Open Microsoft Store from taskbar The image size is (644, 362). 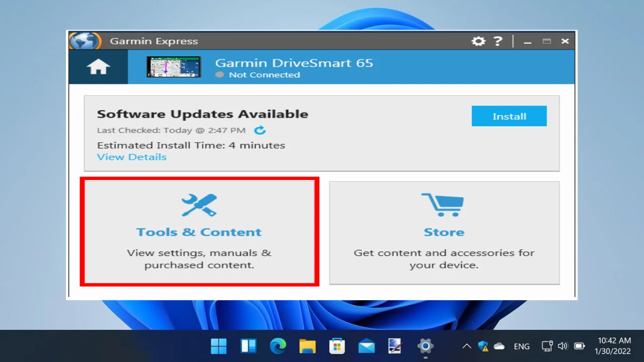337,346
